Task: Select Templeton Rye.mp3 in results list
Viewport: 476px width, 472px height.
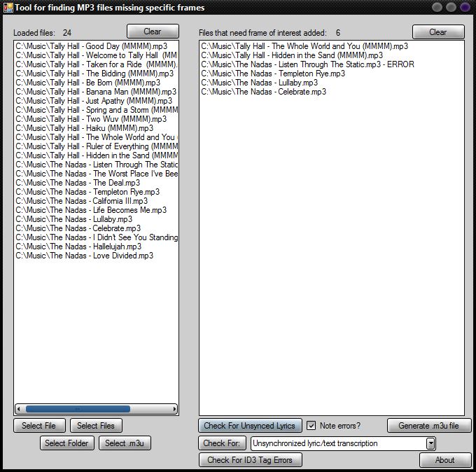Action: (x=273, y=74)
